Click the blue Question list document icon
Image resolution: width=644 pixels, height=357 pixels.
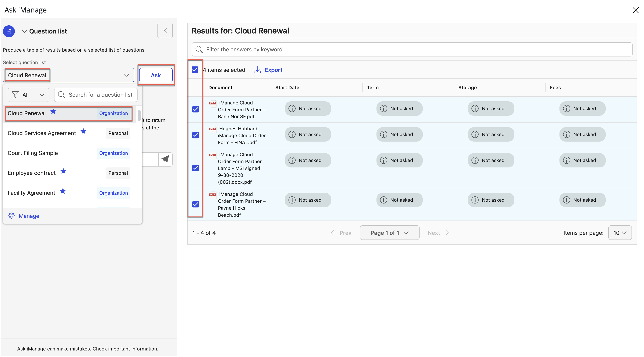(9, 31)
